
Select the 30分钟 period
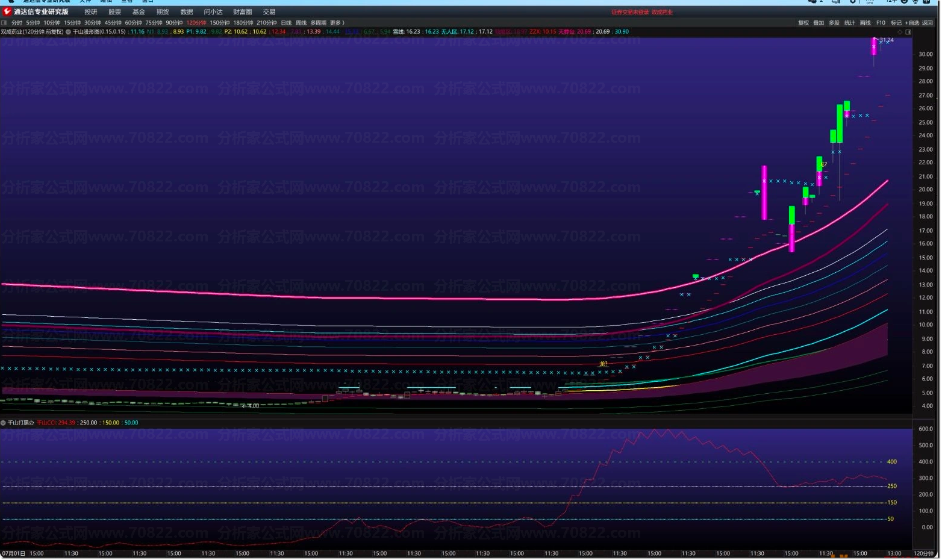click(93, 23)
